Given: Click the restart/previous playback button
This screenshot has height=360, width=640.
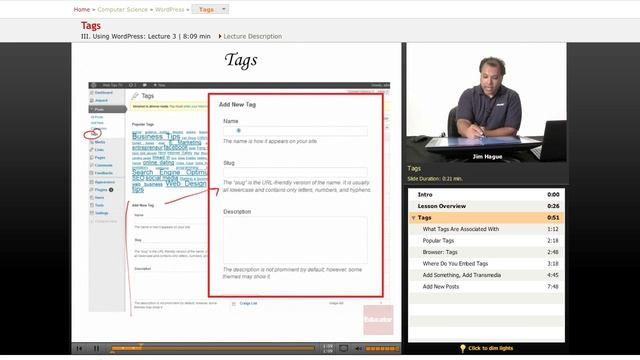Looking at the screenshot, I should point(80,348).
